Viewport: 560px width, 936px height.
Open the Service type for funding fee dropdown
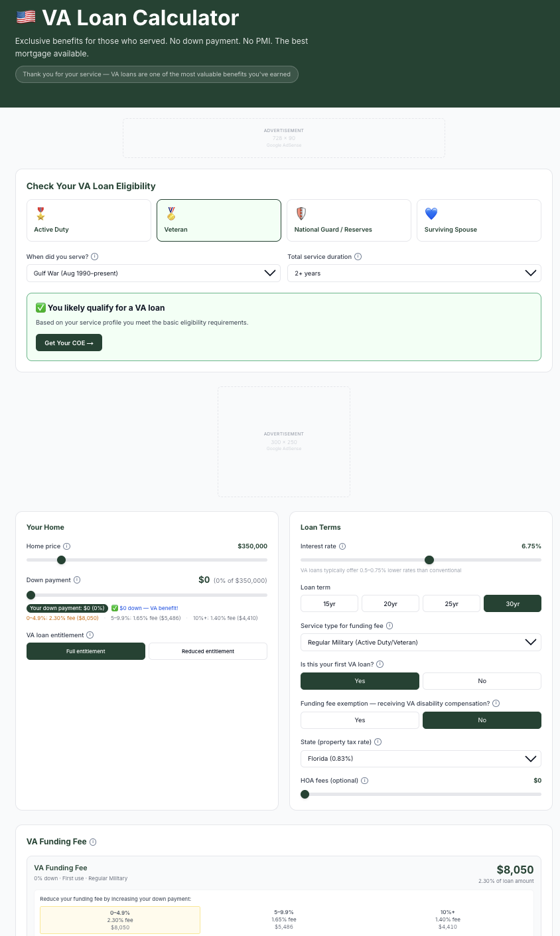(x=421, y=642)
